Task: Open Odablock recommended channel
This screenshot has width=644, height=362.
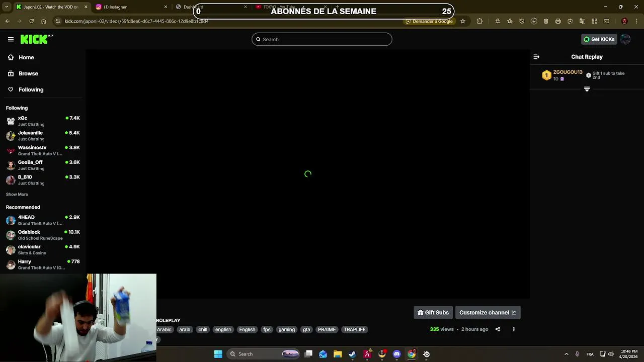Action: click(43, 235)
